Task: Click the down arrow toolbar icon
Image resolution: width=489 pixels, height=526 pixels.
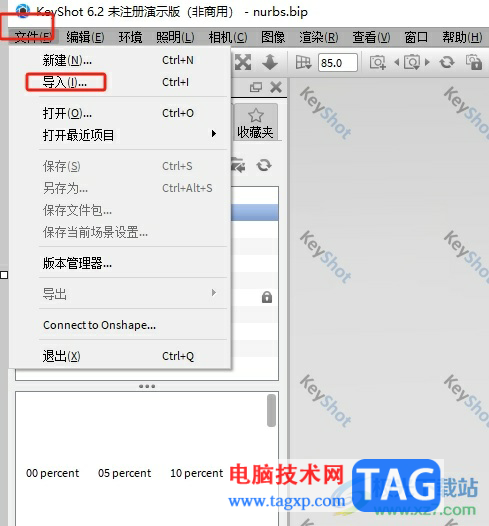Action: coord(270,62)
